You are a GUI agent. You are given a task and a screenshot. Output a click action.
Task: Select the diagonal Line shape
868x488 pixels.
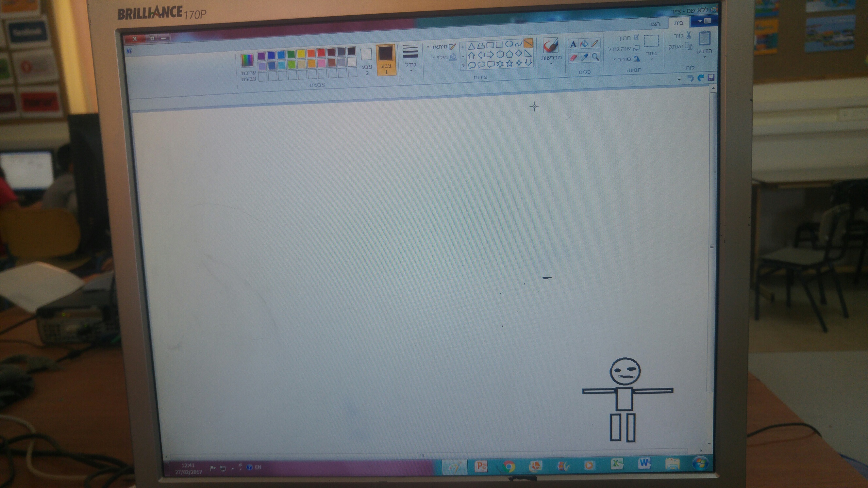coord(528,43)
